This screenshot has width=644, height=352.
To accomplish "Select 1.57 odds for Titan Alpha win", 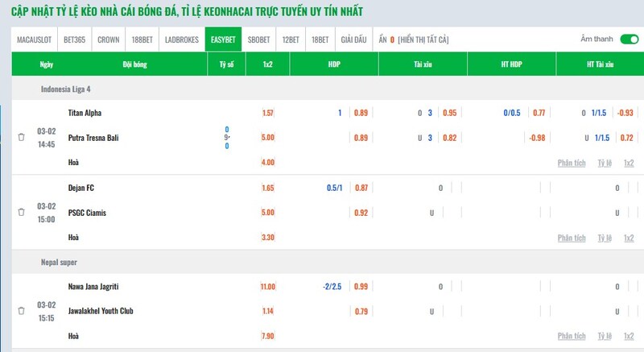I will [x=268, y=113].
